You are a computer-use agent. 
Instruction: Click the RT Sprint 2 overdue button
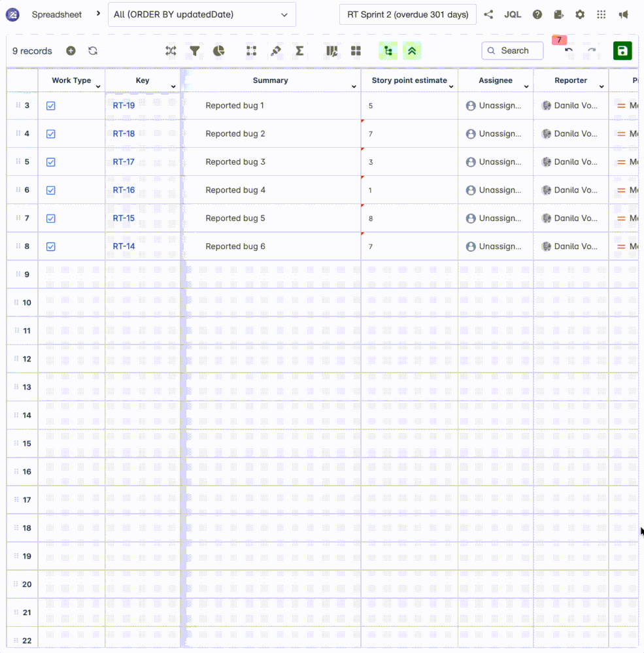click(x=408, y=14)
